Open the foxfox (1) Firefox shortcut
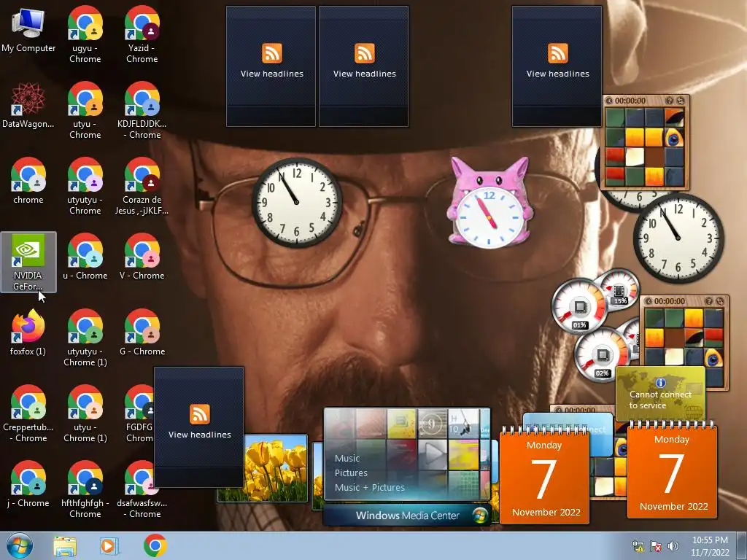This screenshot has width=747, height=560. click(28, 332)
